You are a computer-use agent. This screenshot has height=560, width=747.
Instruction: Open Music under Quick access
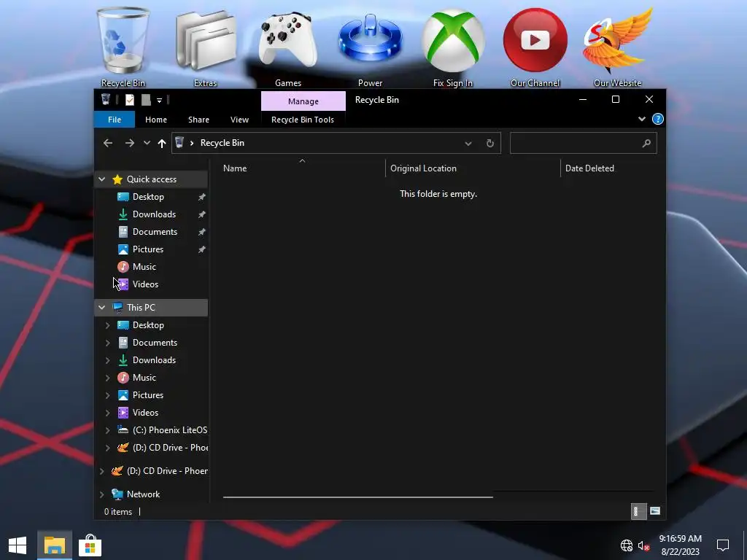[144, 267]
